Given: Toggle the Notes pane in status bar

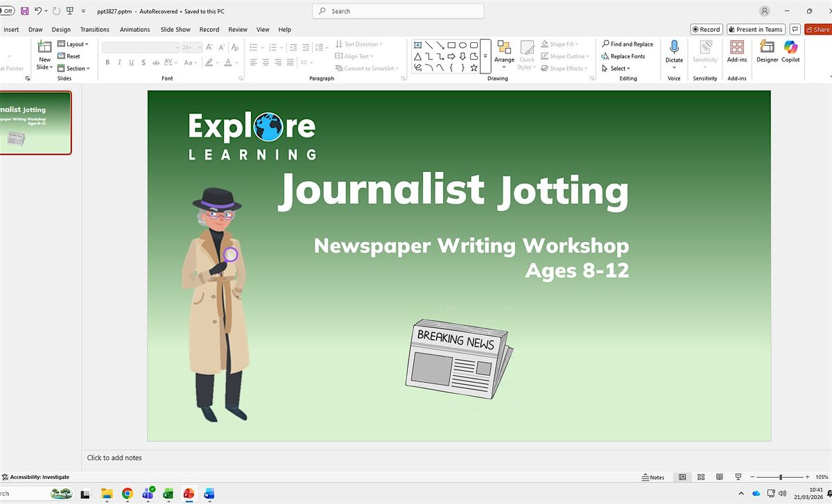Looking at the screenshot, I should coord(652,477).
